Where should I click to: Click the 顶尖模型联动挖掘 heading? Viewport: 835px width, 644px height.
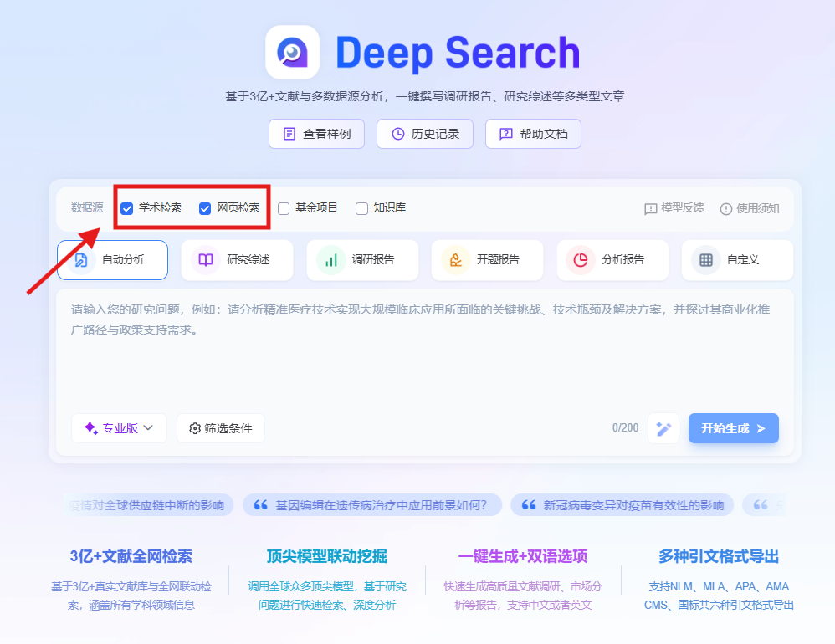pos(327,556)
